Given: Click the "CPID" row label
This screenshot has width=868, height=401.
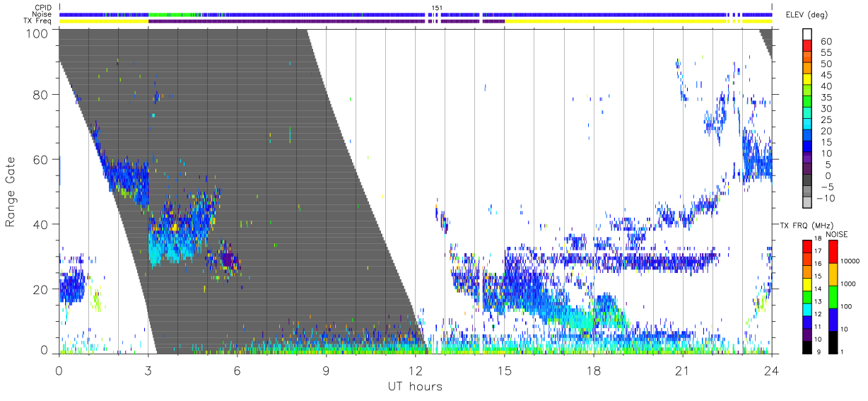Looking at the screenshot, I should pos(44,8).
